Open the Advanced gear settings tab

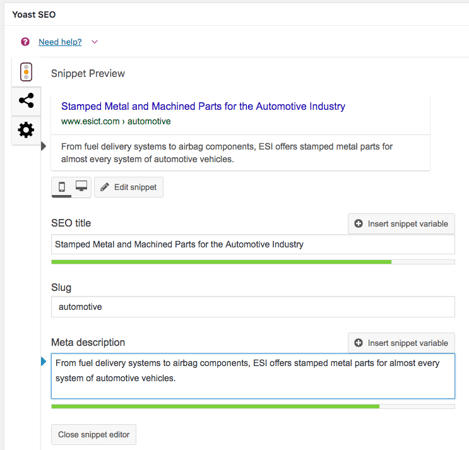[26, 130]
